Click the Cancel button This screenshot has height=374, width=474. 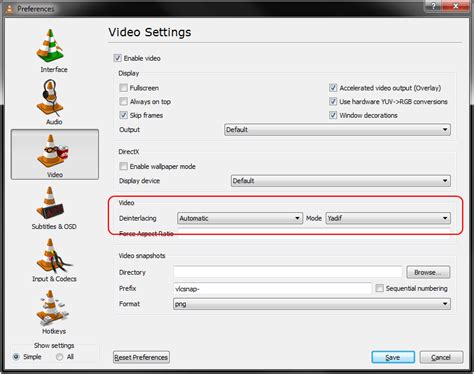441,357
